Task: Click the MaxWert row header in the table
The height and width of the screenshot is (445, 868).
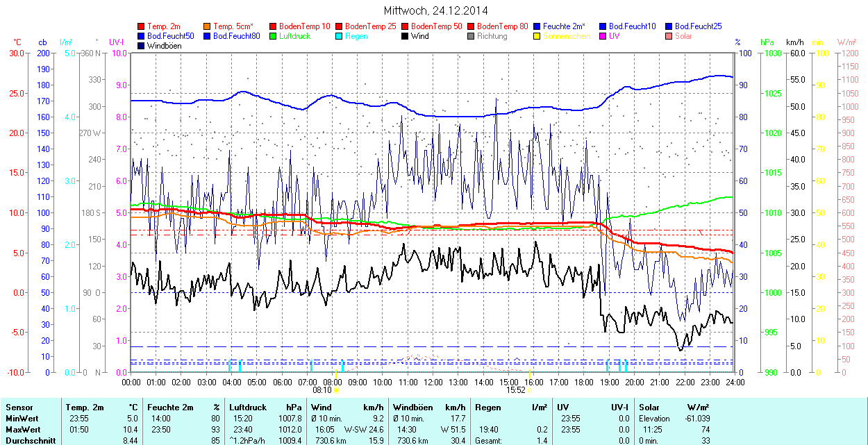Action: tap(22, 429)
